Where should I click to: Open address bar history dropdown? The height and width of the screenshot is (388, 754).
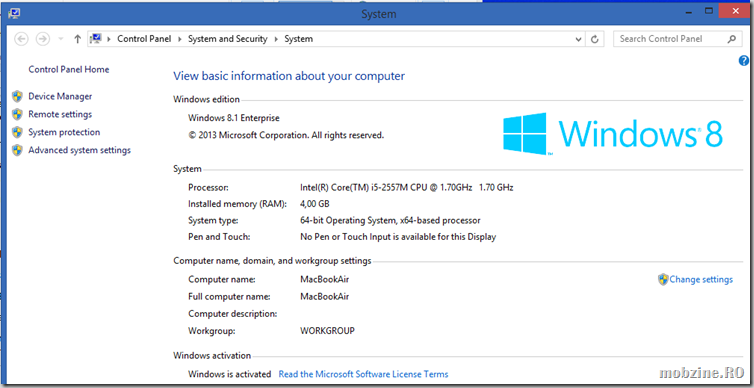click(x=579, y=39)
